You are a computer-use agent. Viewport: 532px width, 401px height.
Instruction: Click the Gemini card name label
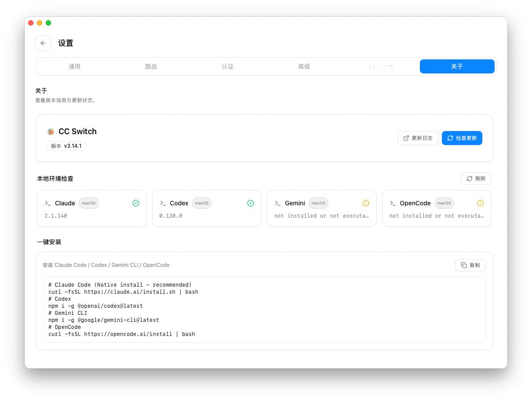295,203
